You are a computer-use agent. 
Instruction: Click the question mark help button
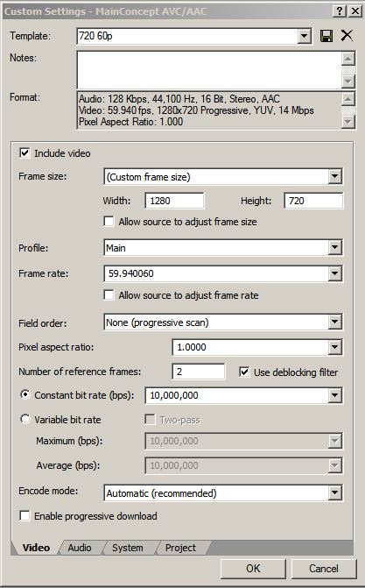tap(339, 11)
